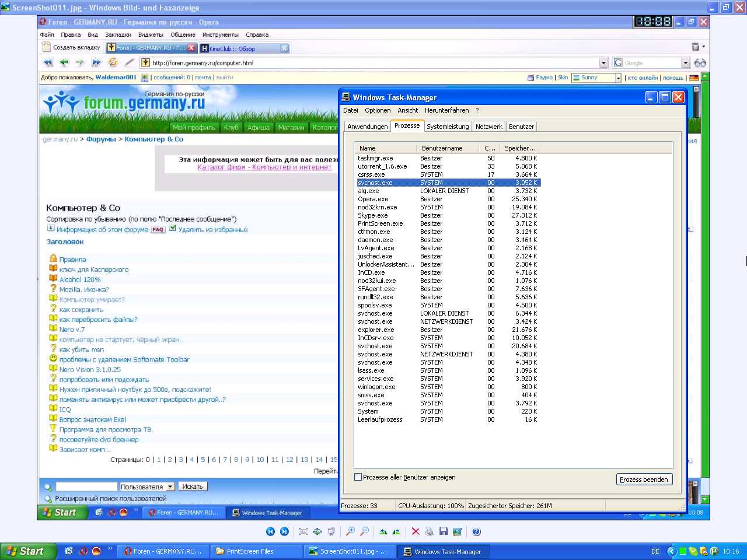Select the Skype.exe process row
The height and width of the screenshot is (560, 747).
coord(448,215)
